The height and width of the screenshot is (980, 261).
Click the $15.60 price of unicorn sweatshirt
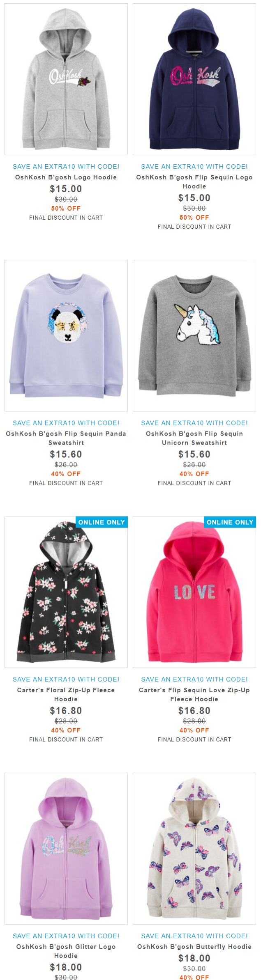pos(194,454)
